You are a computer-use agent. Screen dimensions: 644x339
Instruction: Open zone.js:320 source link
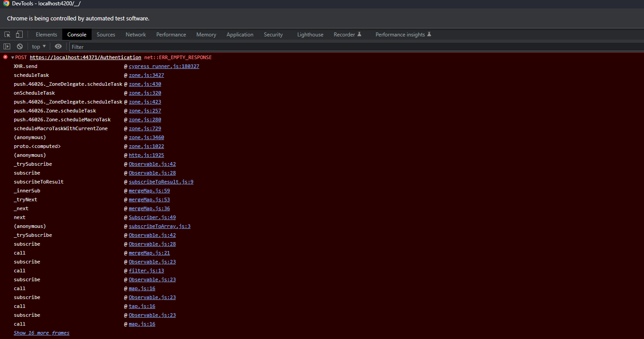point(145,93)
